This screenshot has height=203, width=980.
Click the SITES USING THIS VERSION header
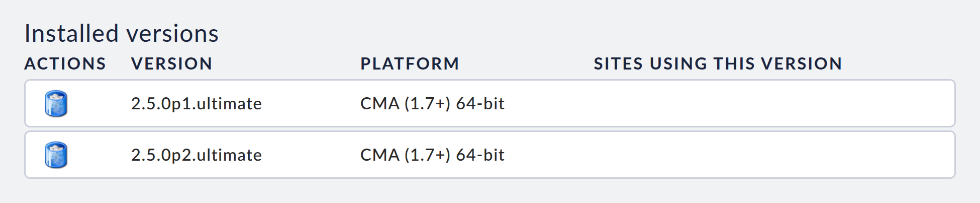coord(717,64)
